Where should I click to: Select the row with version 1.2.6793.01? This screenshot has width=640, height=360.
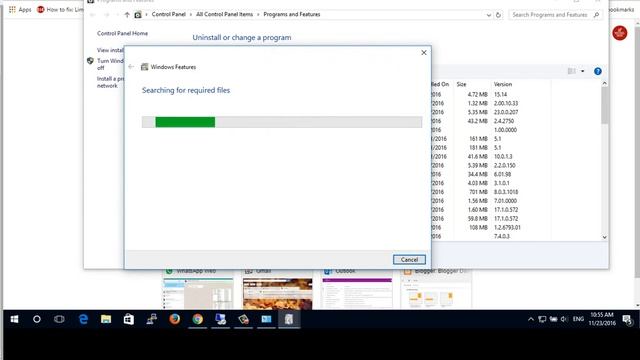coord(507,227)
